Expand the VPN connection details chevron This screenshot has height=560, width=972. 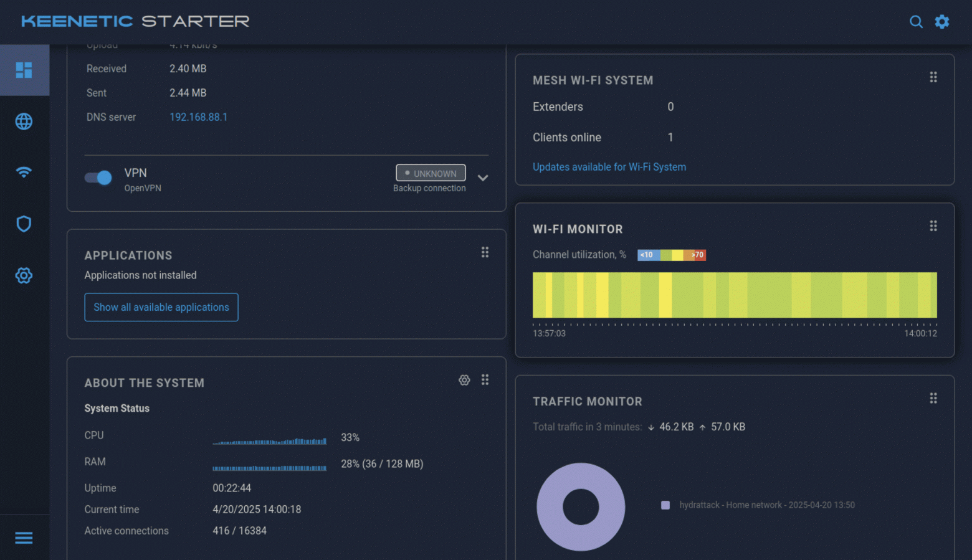pyautogui.click(x=483, y=178)
